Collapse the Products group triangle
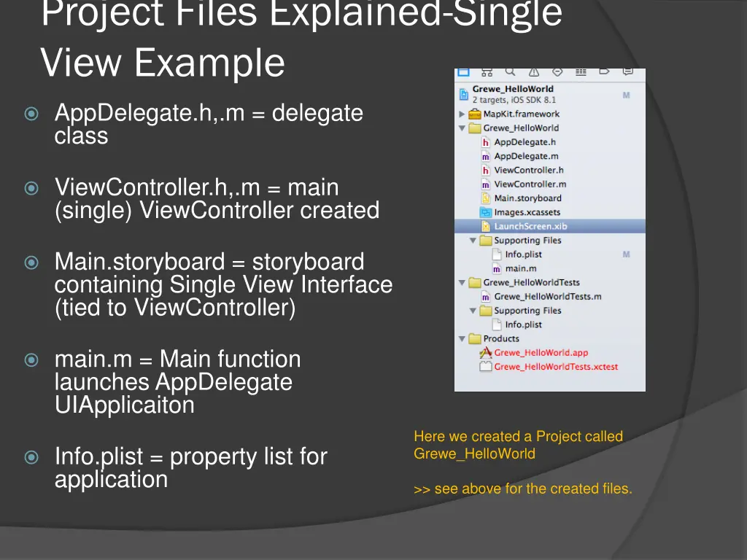Viewport: 747px width, 560px height. pyautogui.click(x=462, y=338)
